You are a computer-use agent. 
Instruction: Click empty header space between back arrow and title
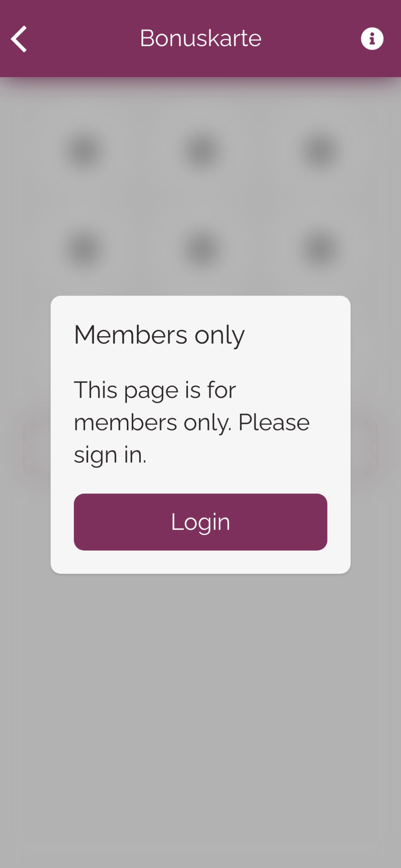pyautogui.click(x=84, y=39)
